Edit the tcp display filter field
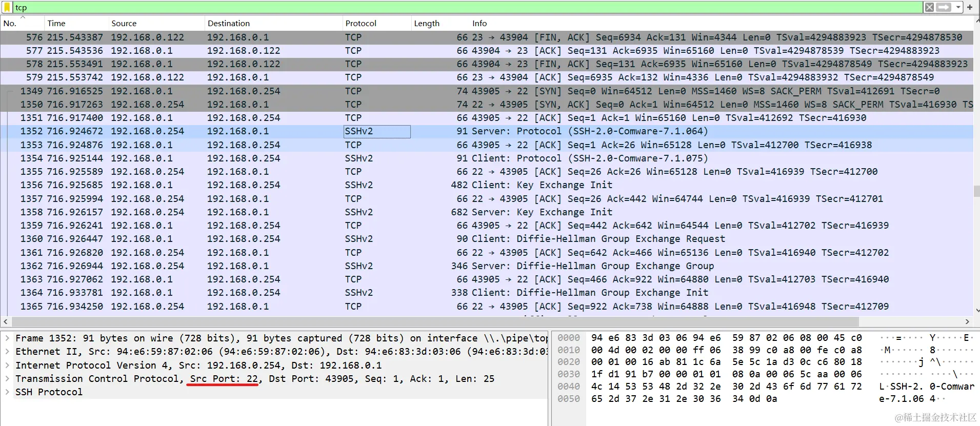The height and width of the screenshot is (426, 980). 467,7
